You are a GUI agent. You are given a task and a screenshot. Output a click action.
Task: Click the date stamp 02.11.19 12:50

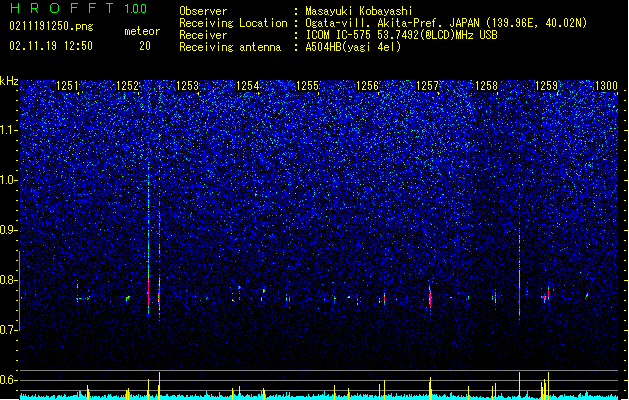click(x=51, y=46)
